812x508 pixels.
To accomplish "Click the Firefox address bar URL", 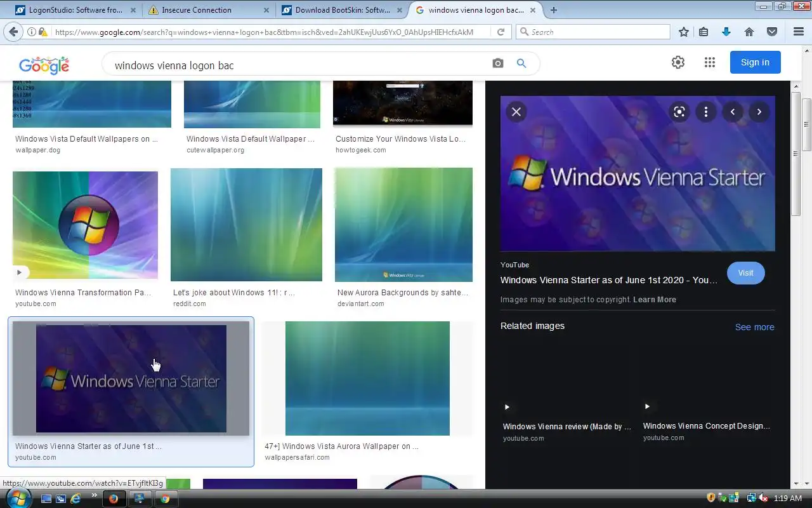I will 264,32.
